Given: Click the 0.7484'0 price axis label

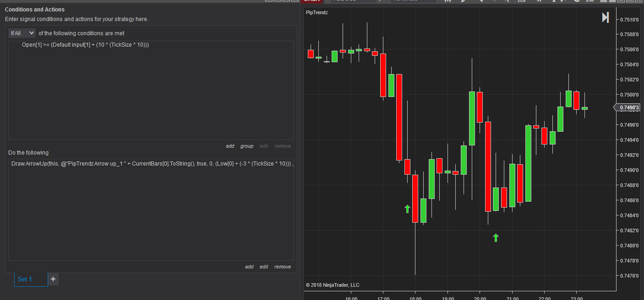Looking at the screenshot, I should [628, 215].
